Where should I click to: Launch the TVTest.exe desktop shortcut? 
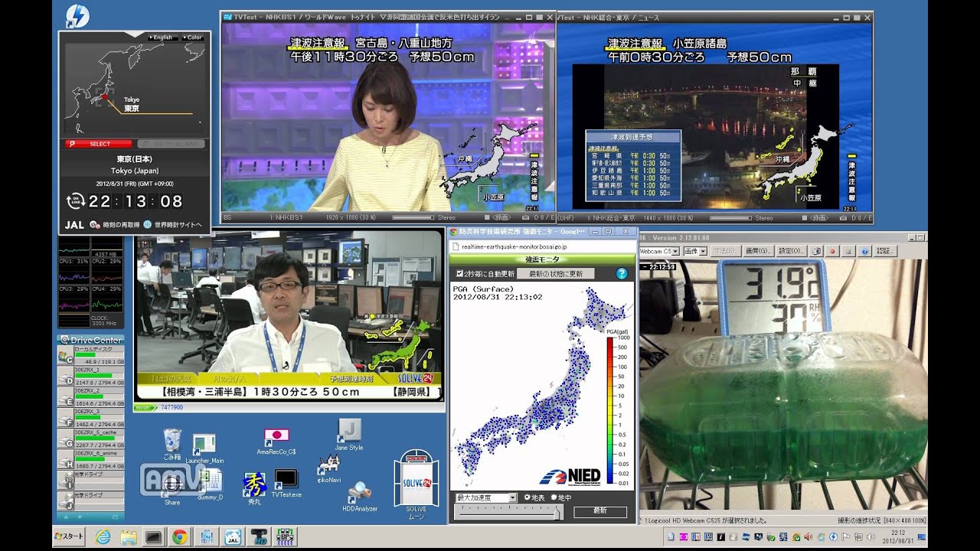[286, 484]
